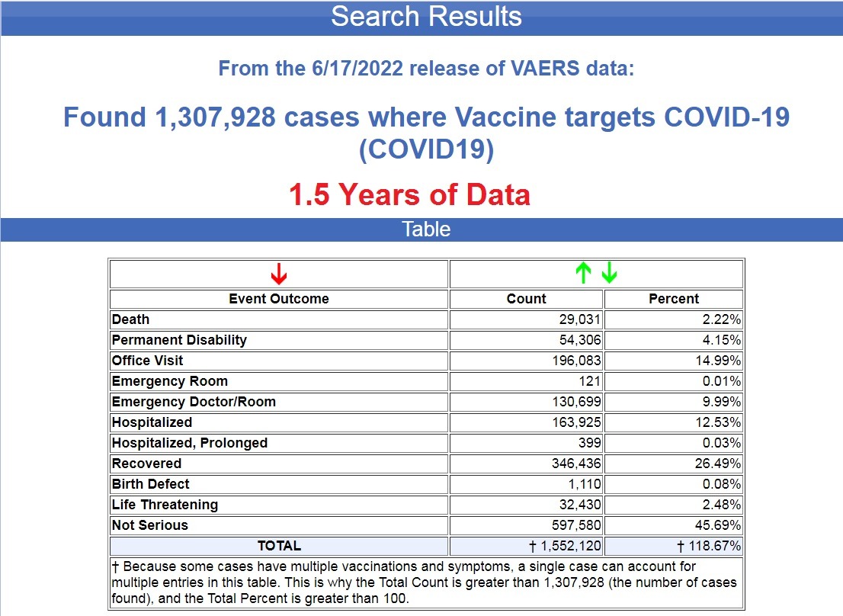Click the Emergency Doctor/Room row label
The width and height of the screenshot is (843, 616).
194,402
